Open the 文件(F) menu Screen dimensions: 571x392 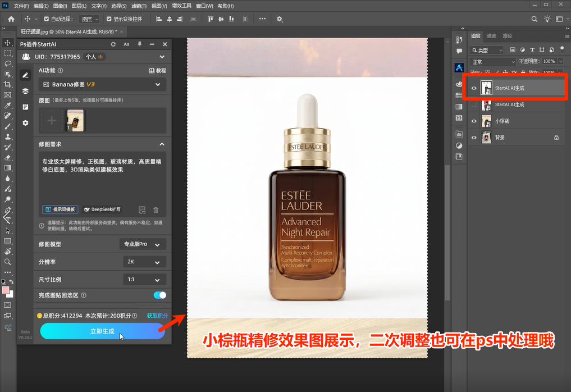click(x=21, y=6)
